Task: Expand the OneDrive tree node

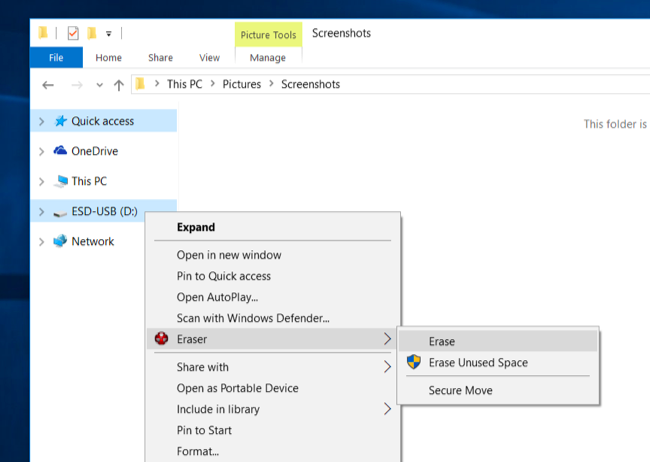Action: pyautogui.click(x=41, y=152)
